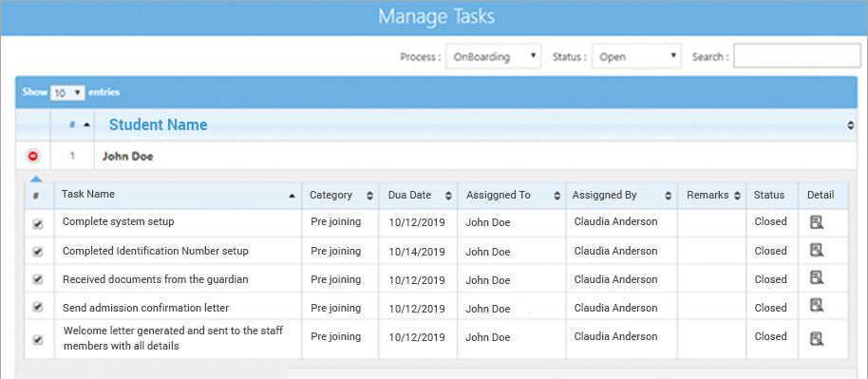The image size is (868, 379).
Task: Click task name 'Complete system setup'
Action: click(x=119, y=221)
